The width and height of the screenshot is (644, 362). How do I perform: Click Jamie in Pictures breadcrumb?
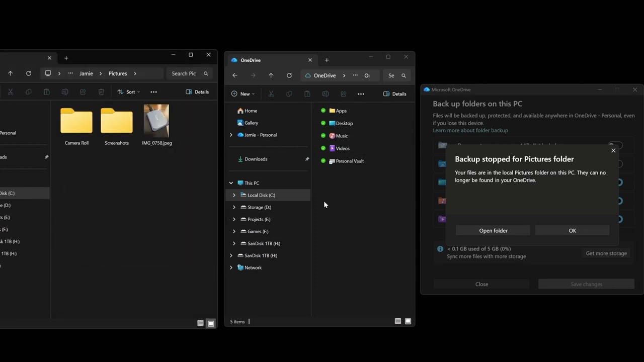click(86, 73)
